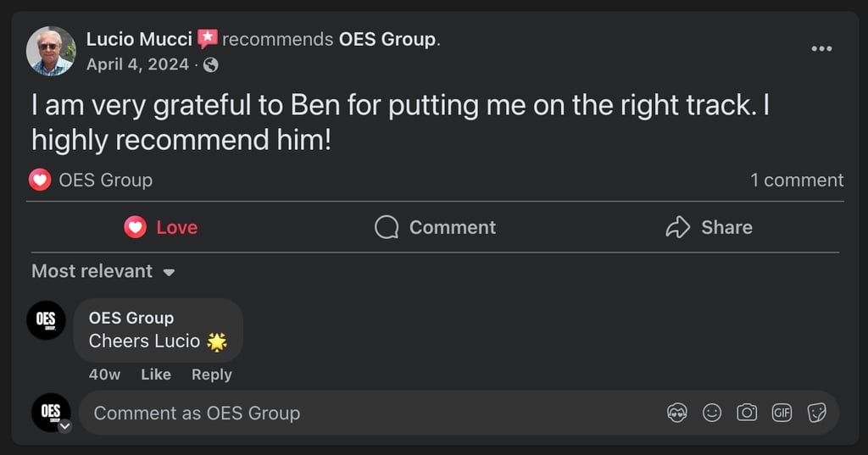868x455 pixels.
Task: Attach a photo using the camera icon
Action: (x=747, y=413)
